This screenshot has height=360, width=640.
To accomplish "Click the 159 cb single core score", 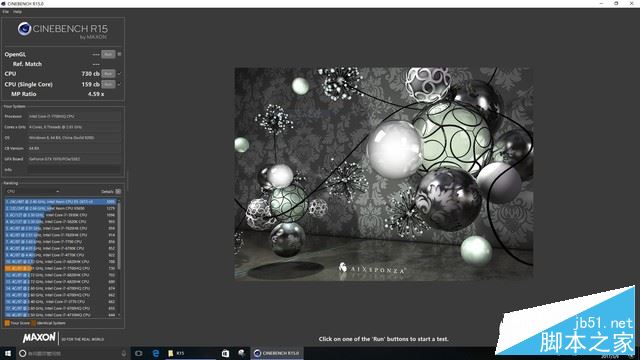I will pos(91,84).
